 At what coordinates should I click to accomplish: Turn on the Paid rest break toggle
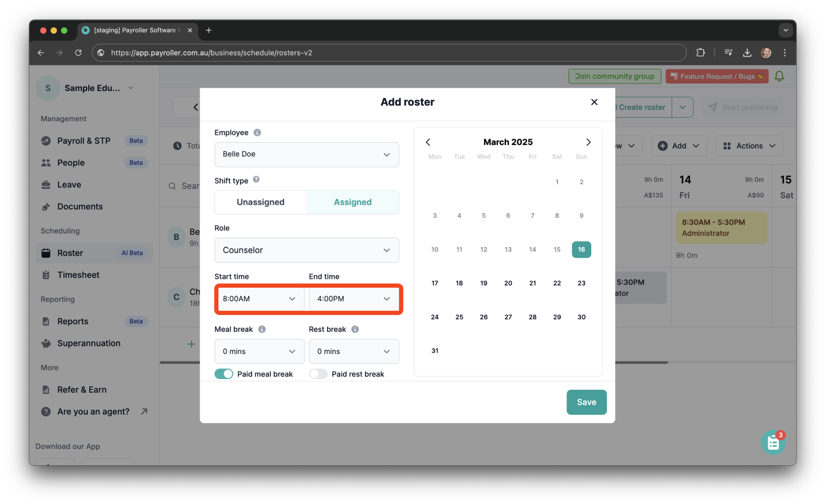318,374
